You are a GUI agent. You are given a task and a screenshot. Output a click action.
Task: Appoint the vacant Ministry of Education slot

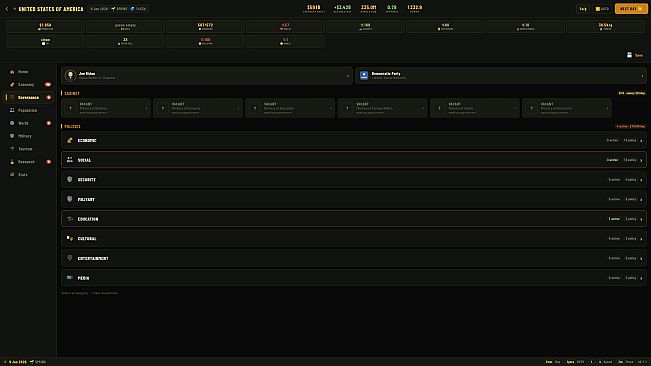point(290,108)
